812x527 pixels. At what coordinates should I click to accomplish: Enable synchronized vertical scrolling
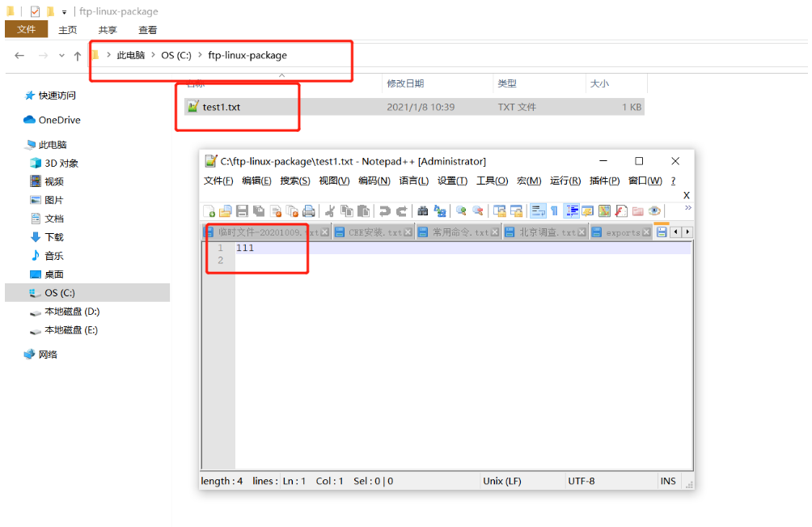(499, 211)
